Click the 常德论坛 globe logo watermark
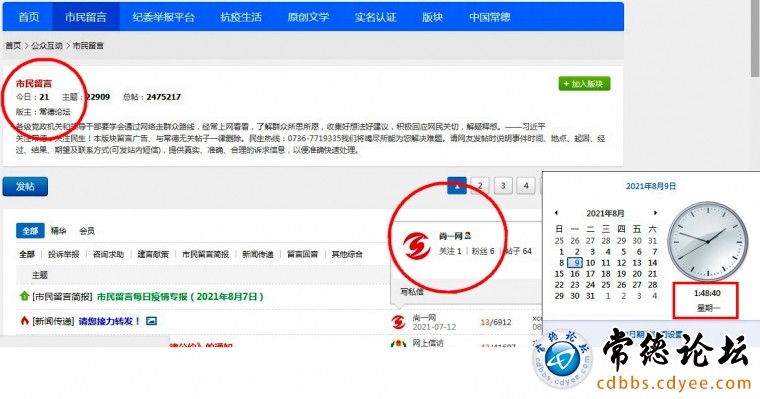Image resolution: width=760 pixels, height=399 pixels. pyautogui.click(x=562, y=360)
